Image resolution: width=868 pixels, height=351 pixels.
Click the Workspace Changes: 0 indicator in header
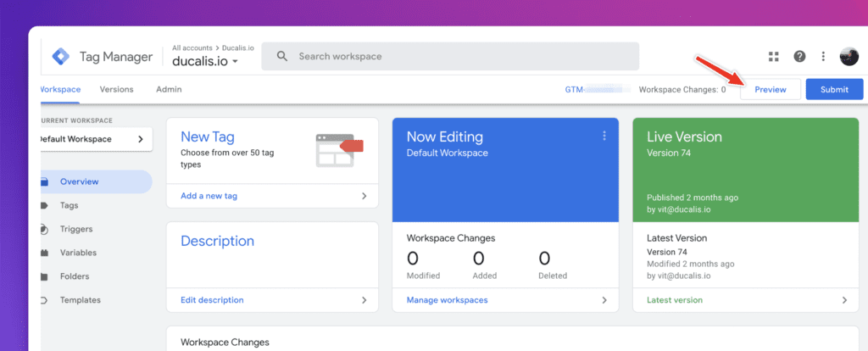682,89
